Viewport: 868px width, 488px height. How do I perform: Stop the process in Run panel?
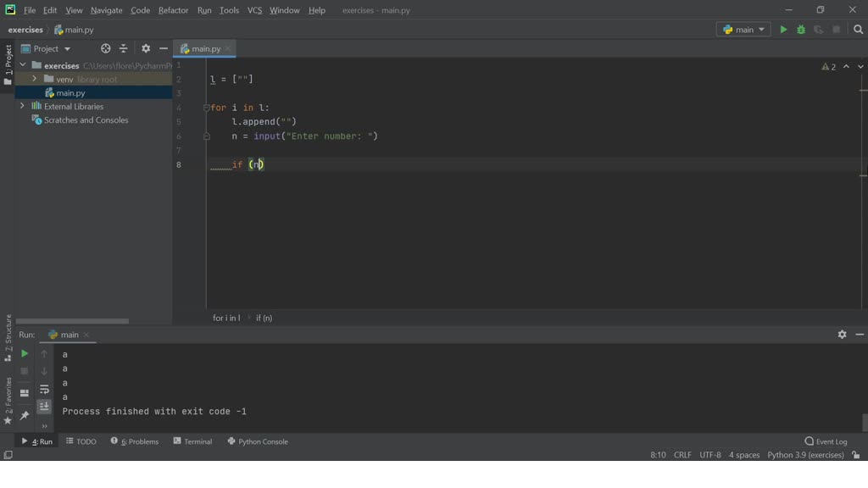click(25, 371)
